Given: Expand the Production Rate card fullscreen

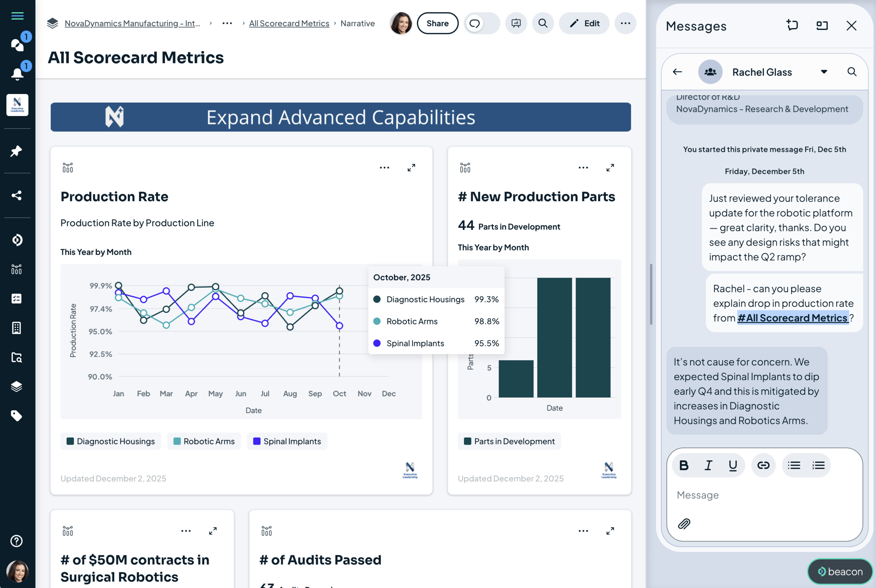Looking at the screenshot, I should tap(411, 168).
